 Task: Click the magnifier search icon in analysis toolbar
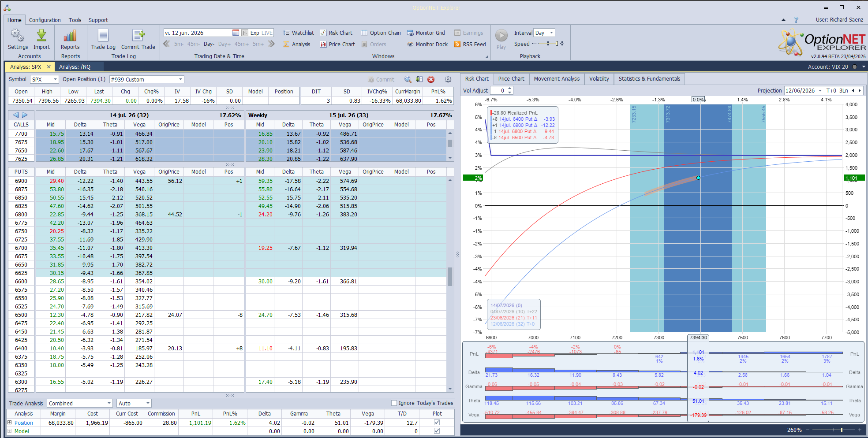click(408, 79)
